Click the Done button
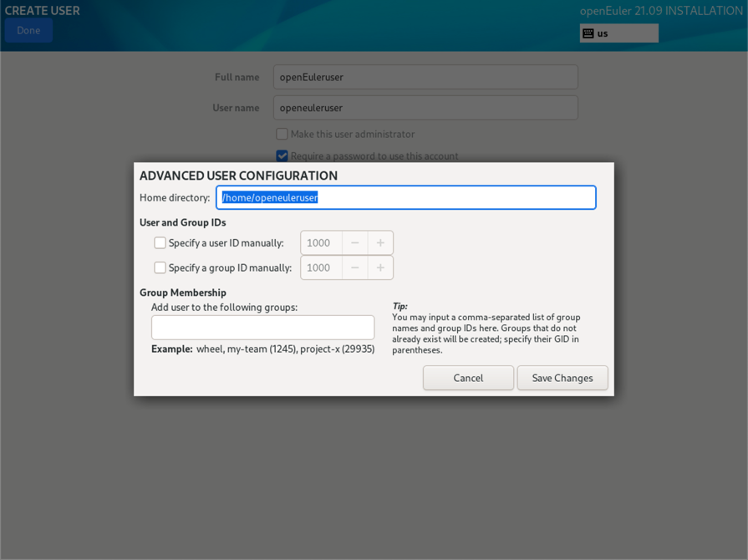 [x=28, y=30]
